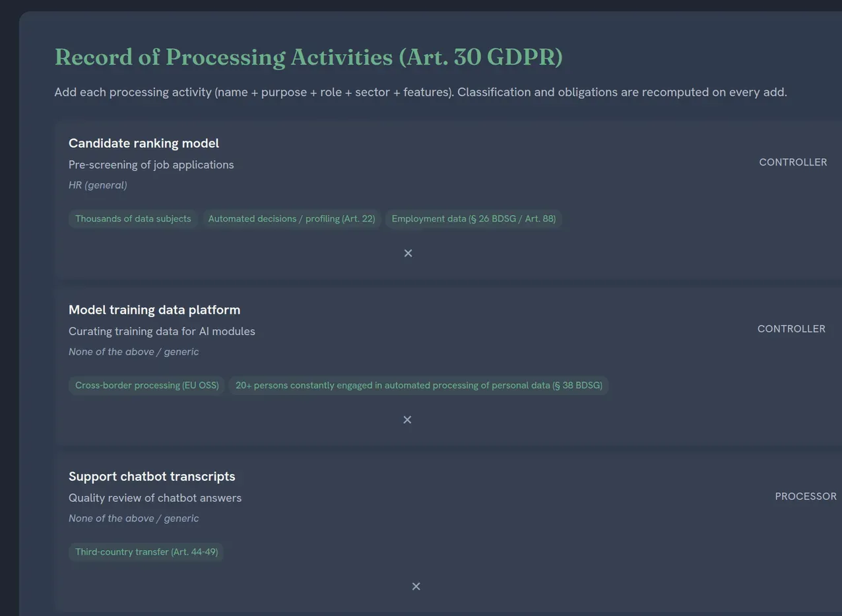Click the 'Candidate ranking model' title
The height and width of the screenshot is (616, 842).
(x=144, y=143)
